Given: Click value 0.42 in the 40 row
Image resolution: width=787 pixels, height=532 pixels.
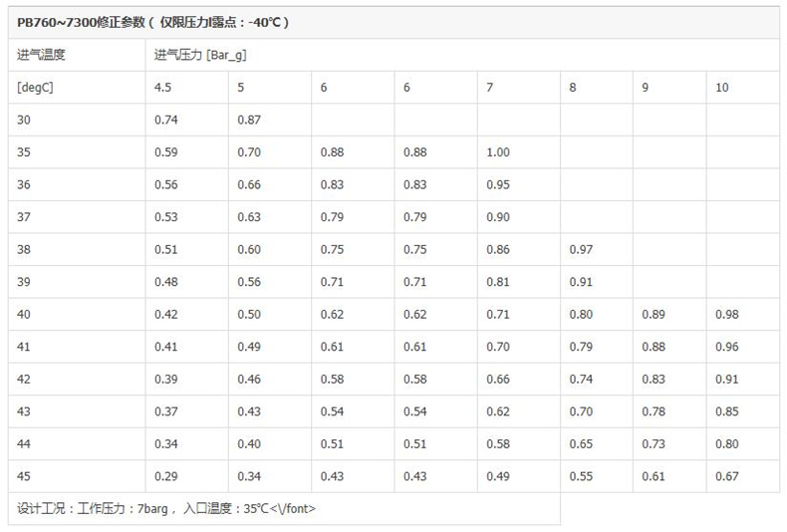Looking at the screenshot, I should 166,314.
